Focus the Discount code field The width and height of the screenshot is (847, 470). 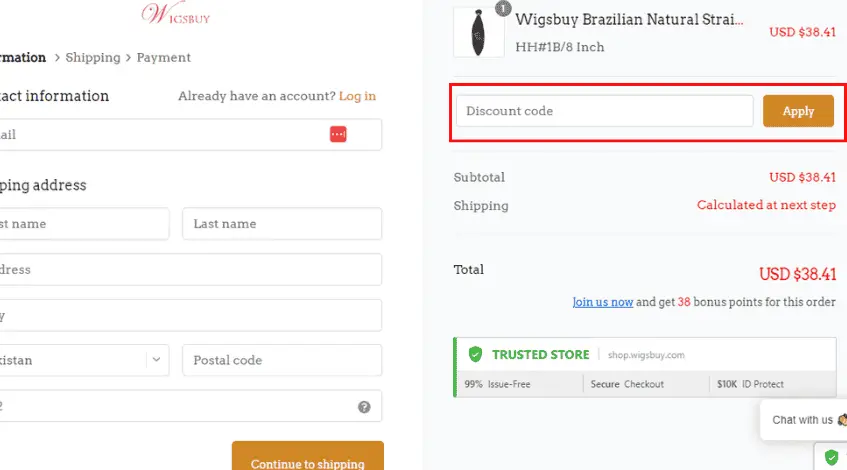604,111
